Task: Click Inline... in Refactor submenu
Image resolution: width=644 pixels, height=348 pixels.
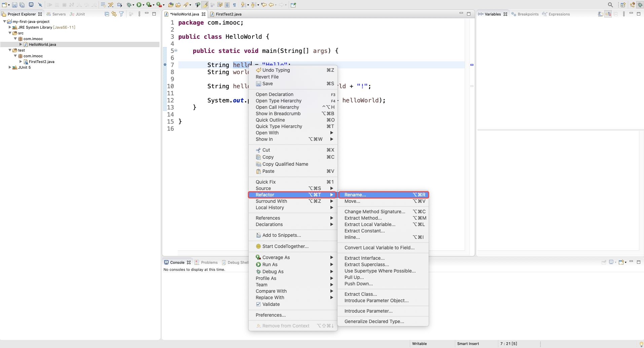Action: click(x=383, y=237)
